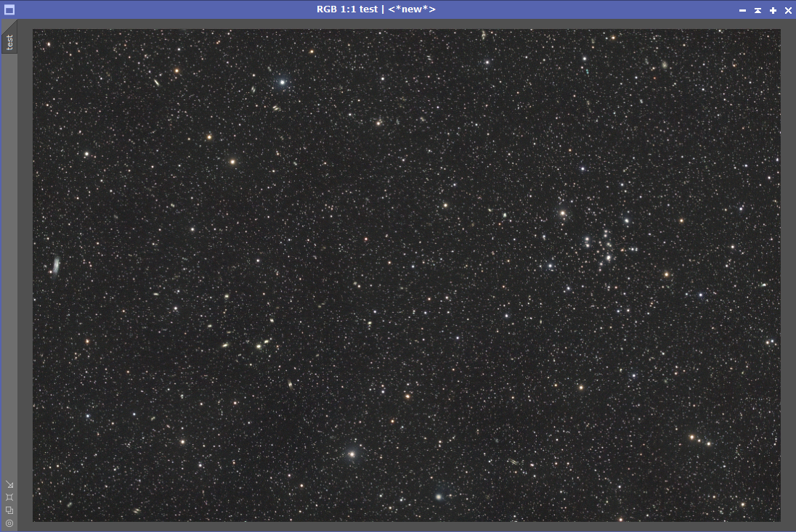Toggle the concentric circles track view icon

[x=9, y=523]
